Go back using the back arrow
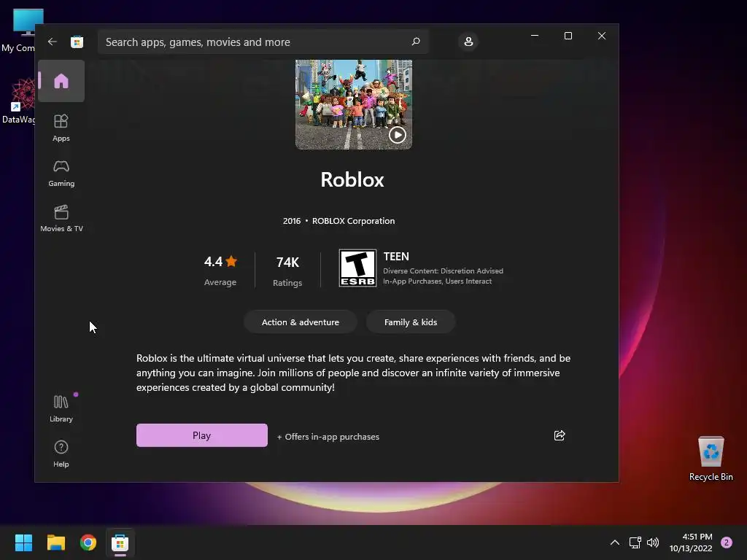The image size is (747, 560). 53,42
